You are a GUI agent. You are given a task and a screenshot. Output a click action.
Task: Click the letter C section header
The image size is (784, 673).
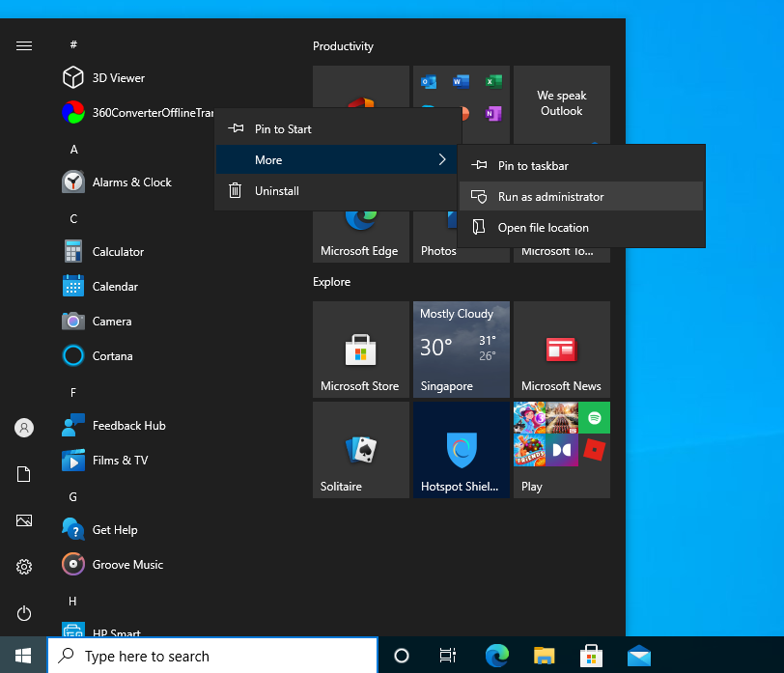click(x=73, y=219)
